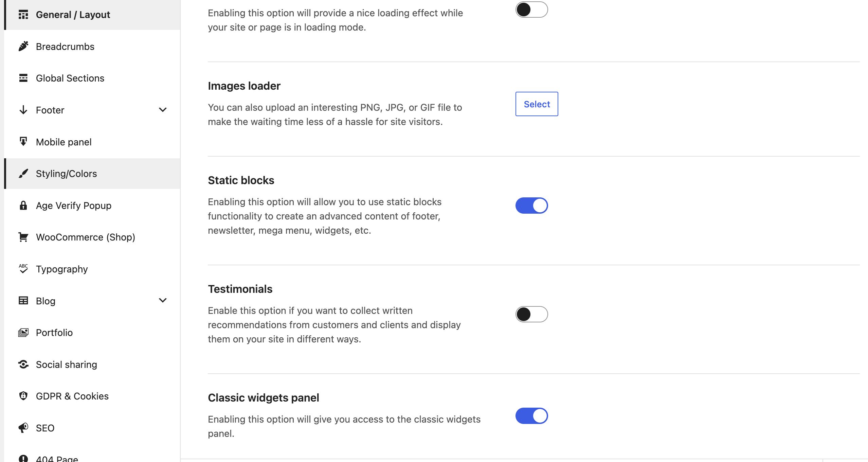
Task: Turn off Classic widgets panel switch
Action: click(531, 416)
